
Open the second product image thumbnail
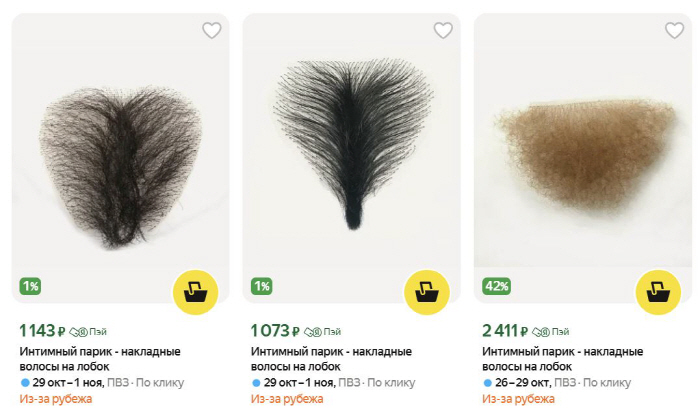click(351, 160)
